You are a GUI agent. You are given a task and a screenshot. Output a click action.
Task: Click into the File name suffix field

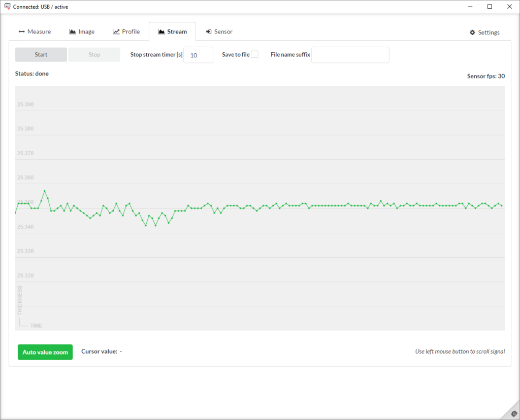click(350, 55)
